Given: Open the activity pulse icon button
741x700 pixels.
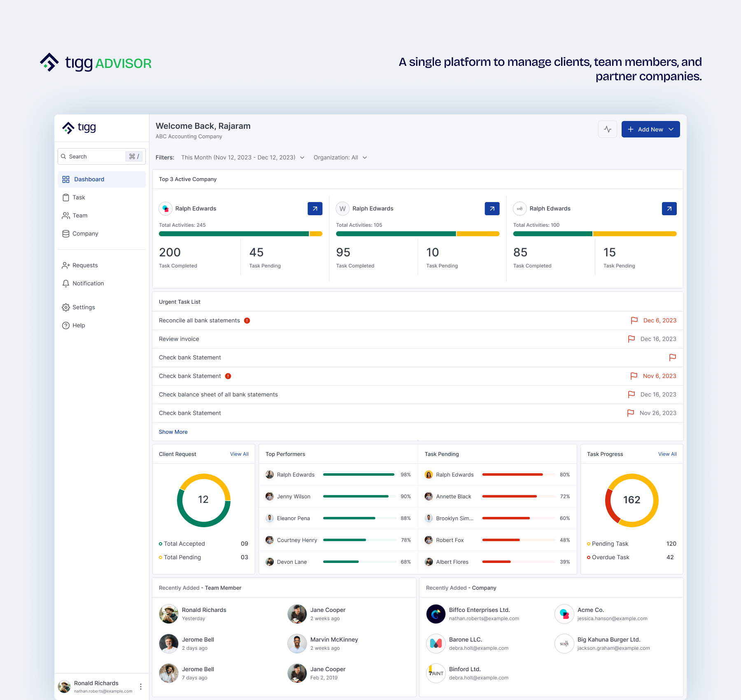Looking at the screenshot, I should click(607, 129).
